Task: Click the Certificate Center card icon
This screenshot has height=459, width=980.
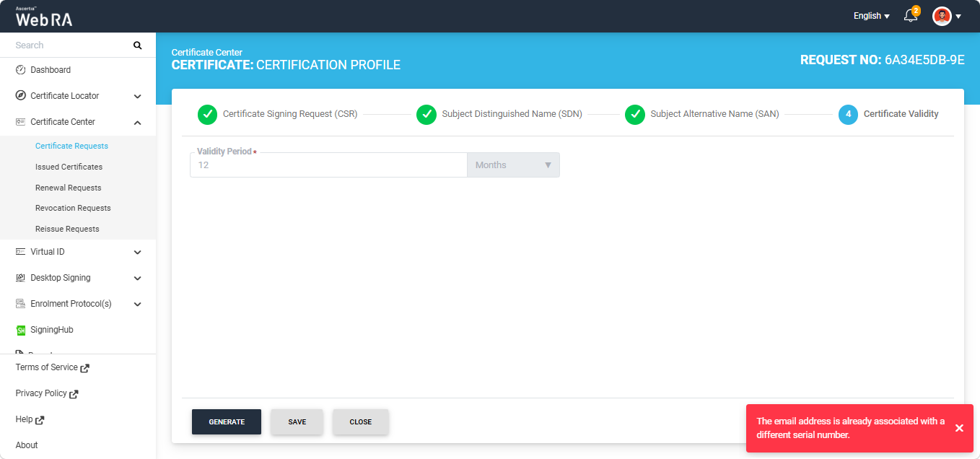Action: 21,122
